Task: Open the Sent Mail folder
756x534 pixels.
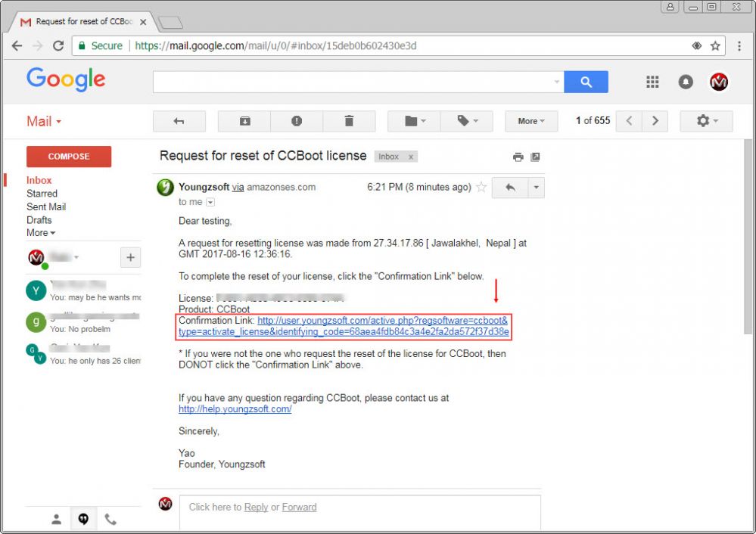Action: coord(46,206)
